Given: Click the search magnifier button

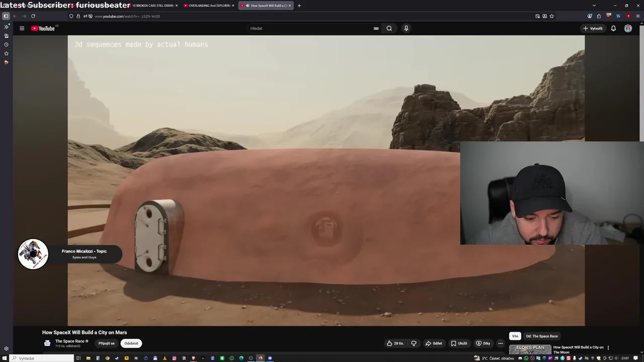Looking at the screenshot, I should tap(389, 28).
